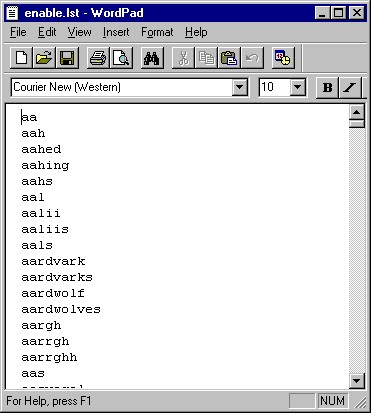Viewport: 371px width, 413px height.
Task: Click the word "aargh" in the document
Action: [x=41, y=326]
